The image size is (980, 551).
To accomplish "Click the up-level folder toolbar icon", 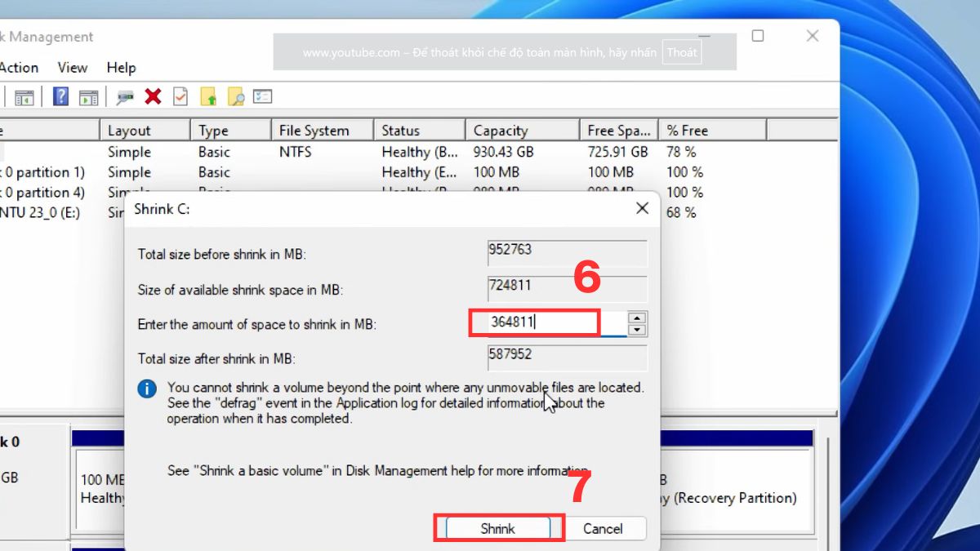I will (209, 96).
